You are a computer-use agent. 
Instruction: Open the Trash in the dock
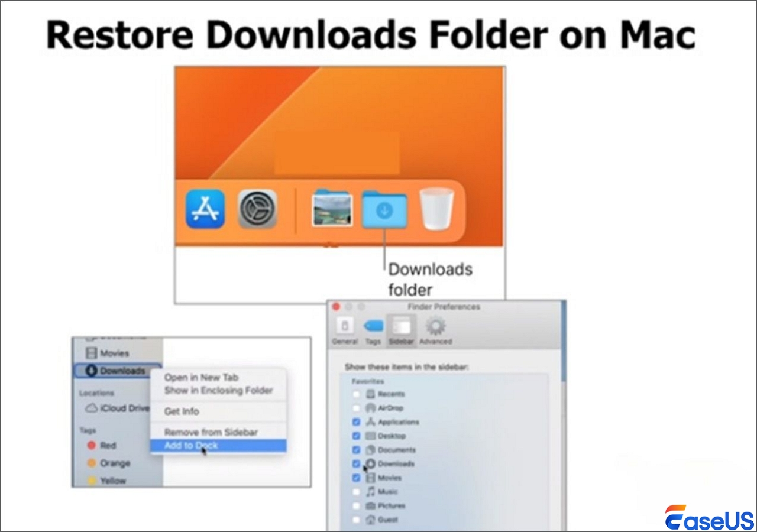click(x=438, y=209)
